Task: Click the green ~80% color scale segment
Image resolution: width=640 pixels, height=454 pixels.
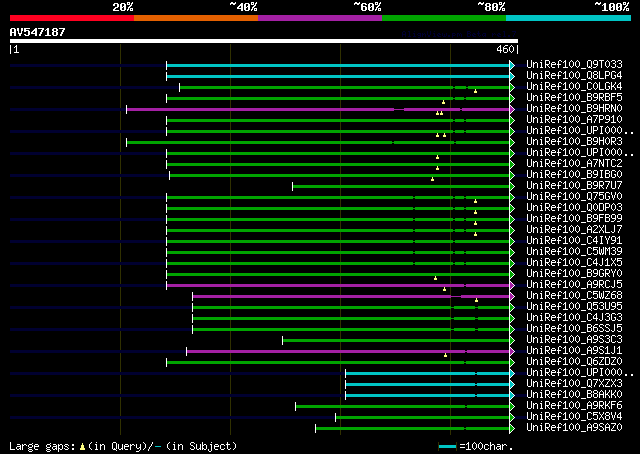Action: [x=444, y=18]
